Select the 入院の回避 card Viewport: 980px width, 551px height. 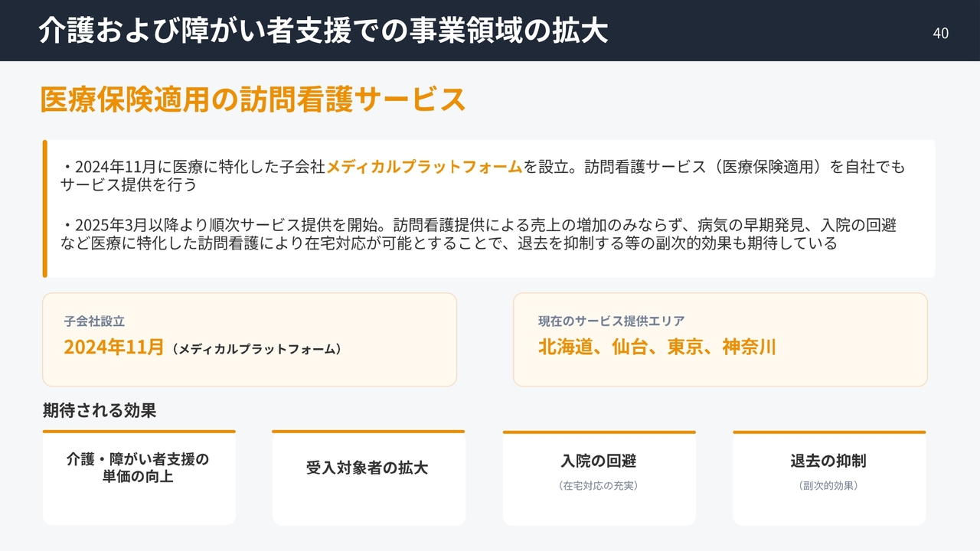coord(599,478)
